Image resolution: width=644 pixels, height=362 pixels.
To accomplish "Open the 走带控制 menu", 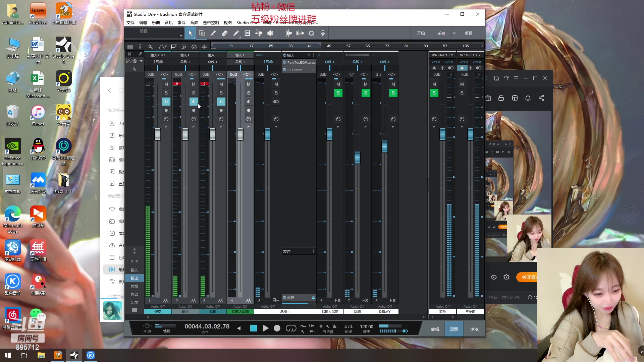I will (x=211, y=22).
